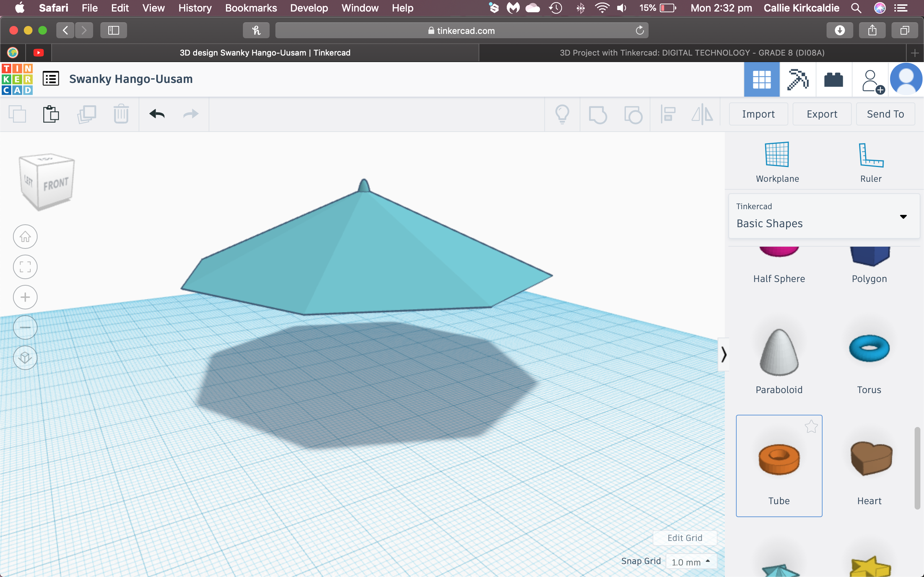
Task: Click the home/reset view icon
Action: click(x=25, y=236)
